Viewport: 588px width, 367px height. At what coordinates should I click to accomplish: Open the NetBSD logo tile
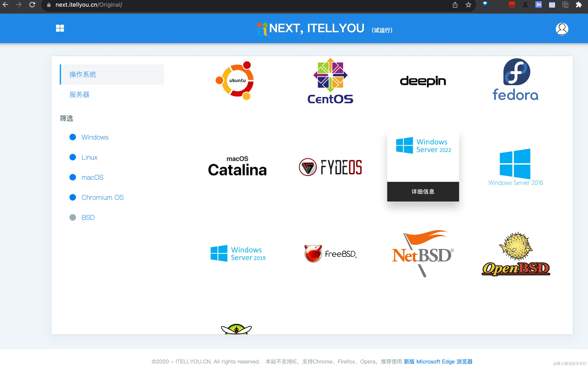tap(423, 253)
